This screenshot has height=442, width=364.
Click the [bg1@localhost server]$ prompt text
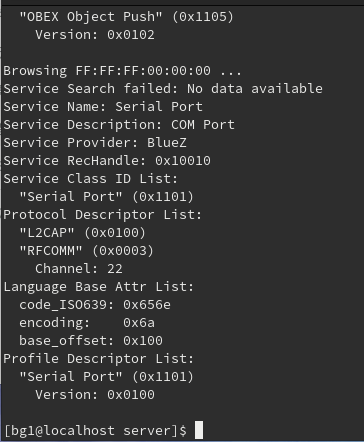point(95,431)
